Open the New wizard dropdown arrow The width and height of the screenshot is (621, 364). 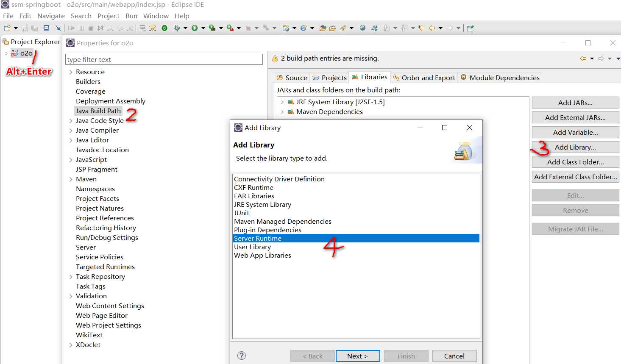tap(16, 28)
